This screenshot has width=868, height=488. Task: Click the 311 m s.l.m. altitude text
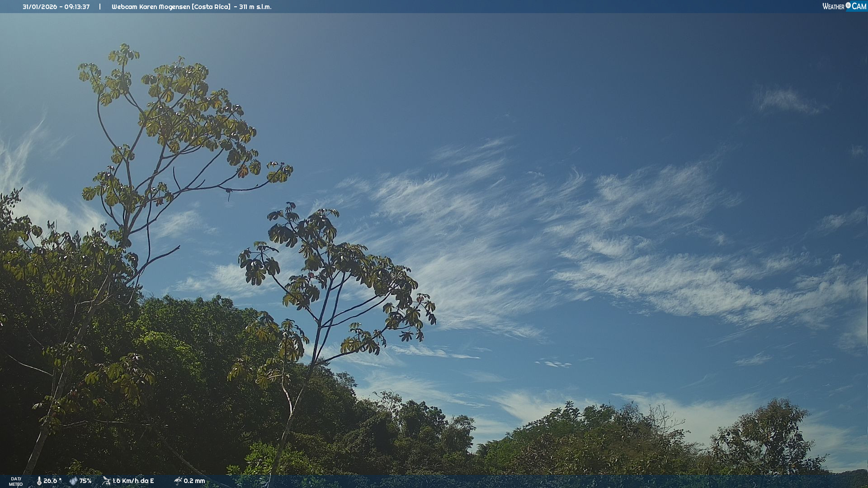tap(255, 7)
